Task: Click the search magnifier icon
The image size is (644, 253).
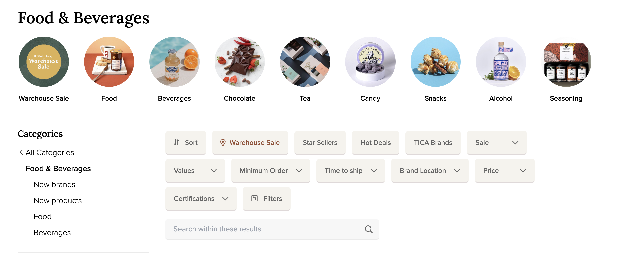Action: tap(368, 229)
